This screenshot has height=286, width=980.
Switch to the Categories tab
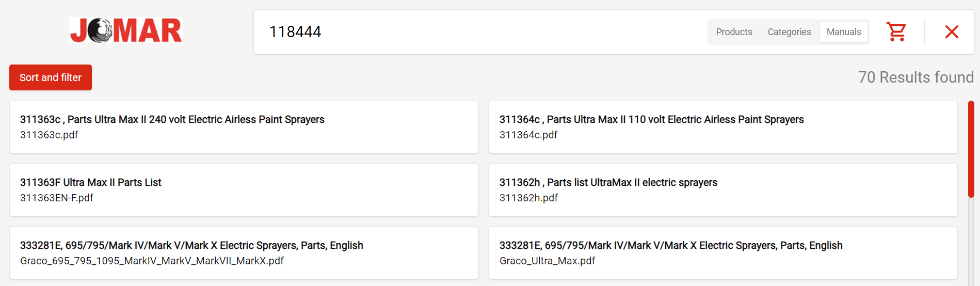tap(789, 32)
